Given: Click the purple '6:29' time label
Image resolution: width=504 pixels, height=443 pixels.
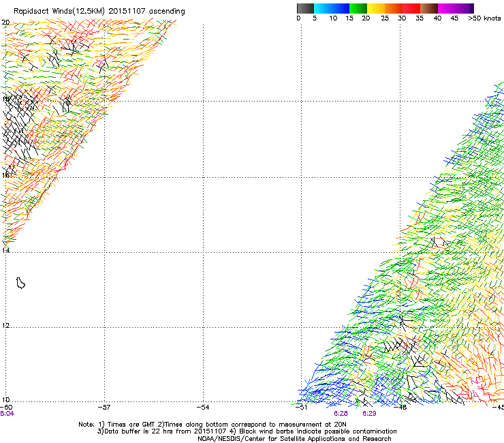Looking at the screenshot, I should tap(369, 414).
